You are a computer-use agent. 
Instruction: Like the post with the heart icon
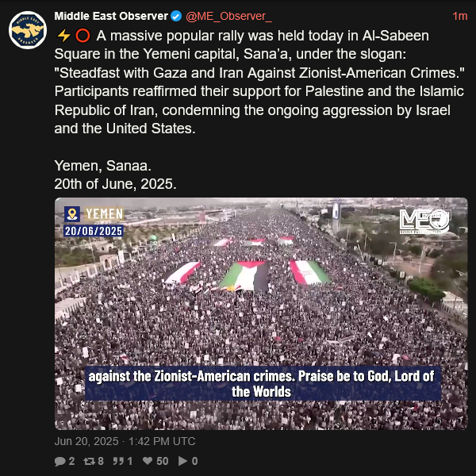point(148,461)
